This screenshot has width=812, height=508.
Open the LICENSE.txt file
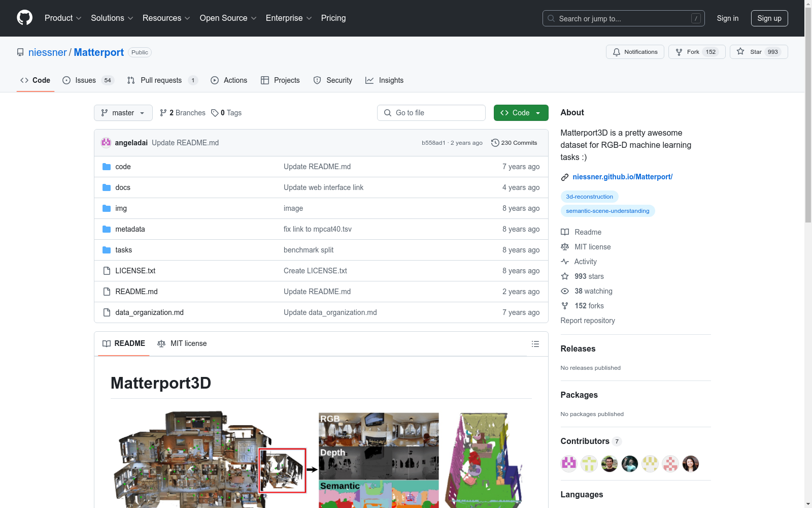tap(135, 271)
